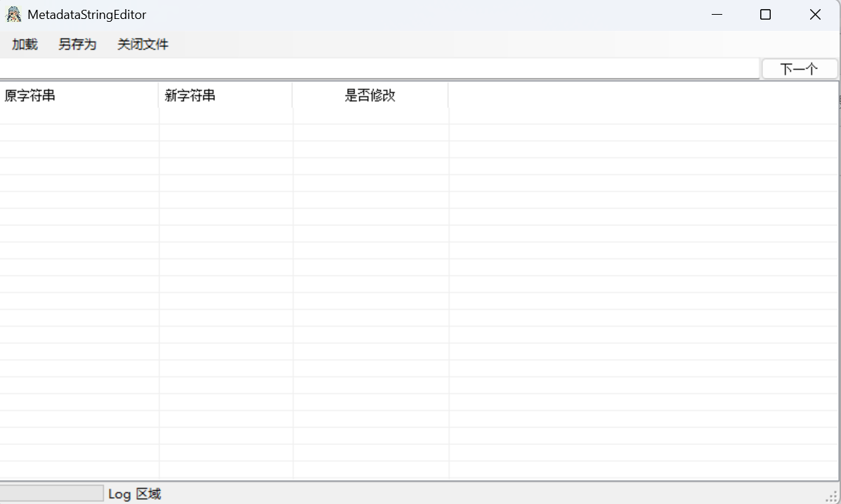Minimize the MetadataStringEditor window

tap(717, 14)
